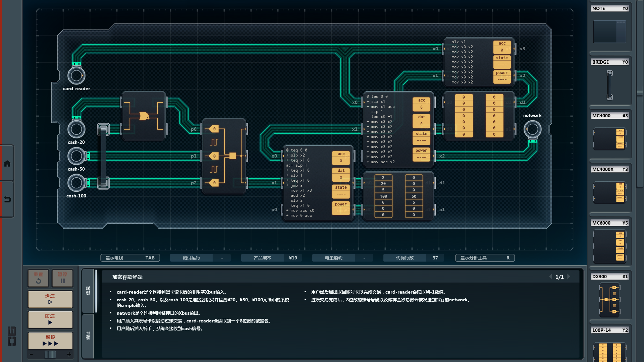Click the card-reader input terminal
Screen dimensions: 644x362
(76, 76)
